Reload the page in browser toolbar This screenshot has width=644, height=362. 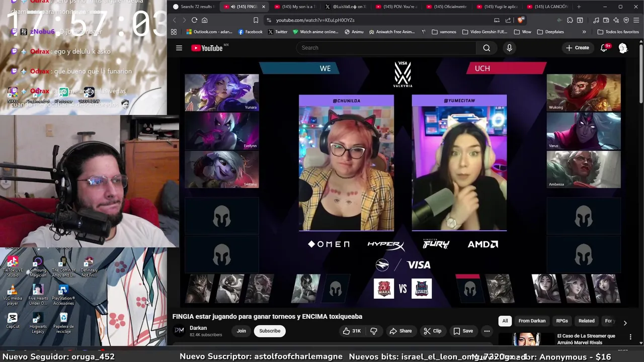click(x=194, y=20)
